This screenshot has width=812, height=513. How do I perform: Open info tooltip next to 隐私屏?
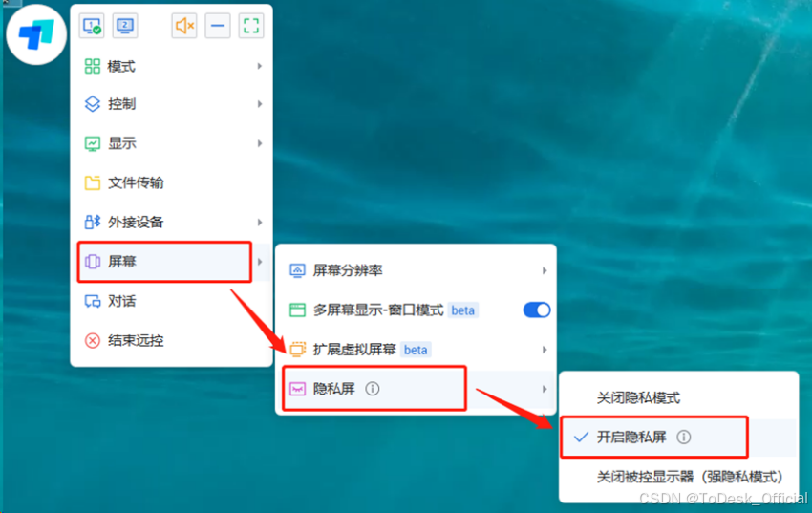pos(373,388)
